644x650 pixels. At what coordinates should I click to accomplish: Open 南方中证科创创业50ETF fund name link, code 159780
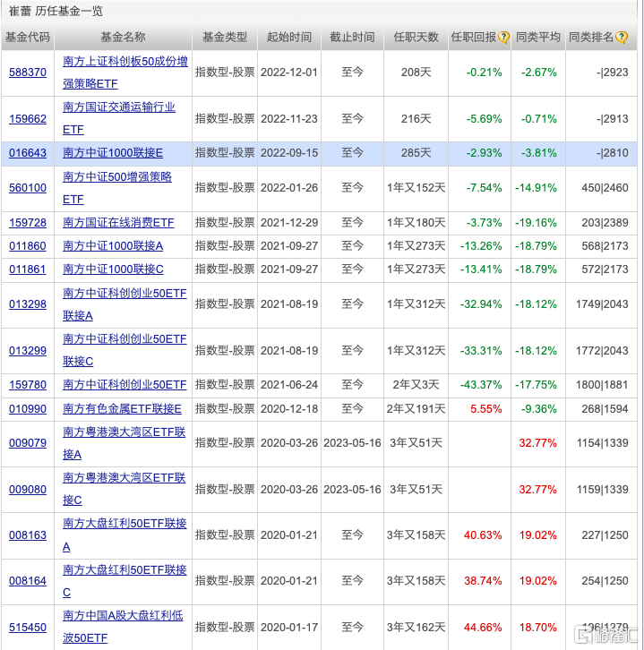pos(125,385)
